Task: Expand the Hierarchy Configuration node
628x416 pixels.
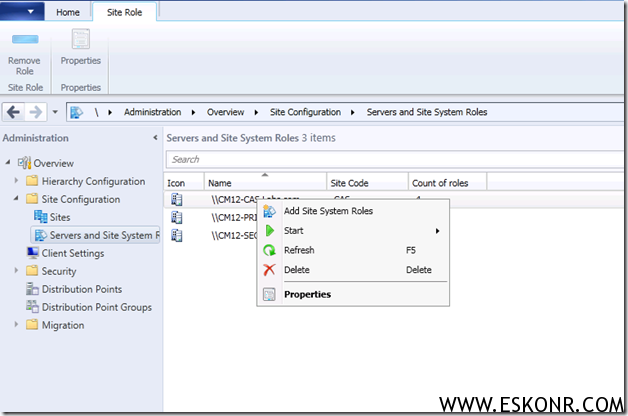Action: (16, 181)
